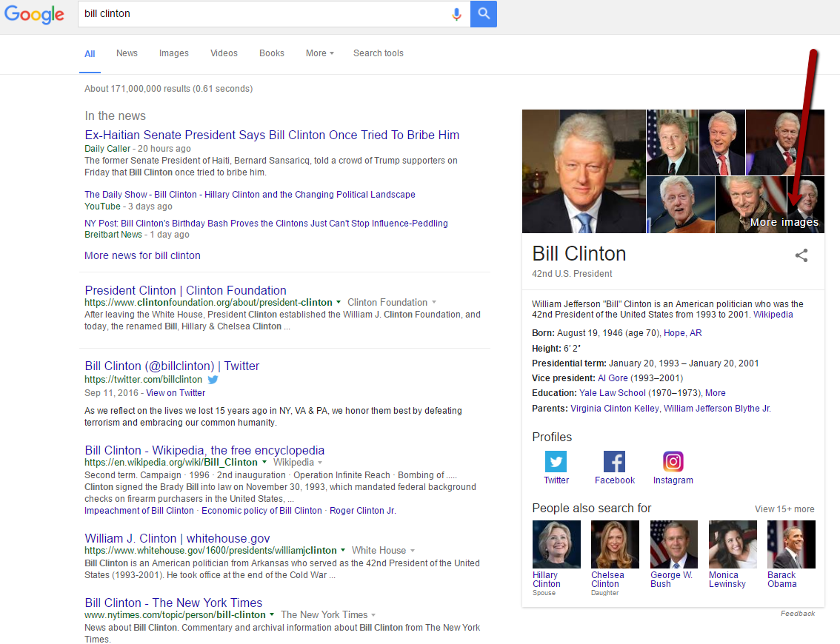Open the Facebook profile icon
Screen dimensions: 840x644
pyautogui.click(x=614, y=462)
